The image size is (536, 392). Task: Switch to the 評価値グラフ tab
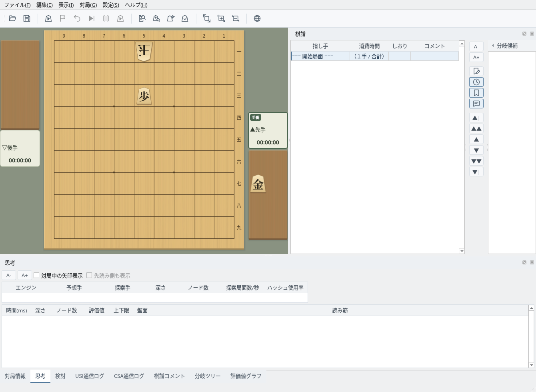246,376
